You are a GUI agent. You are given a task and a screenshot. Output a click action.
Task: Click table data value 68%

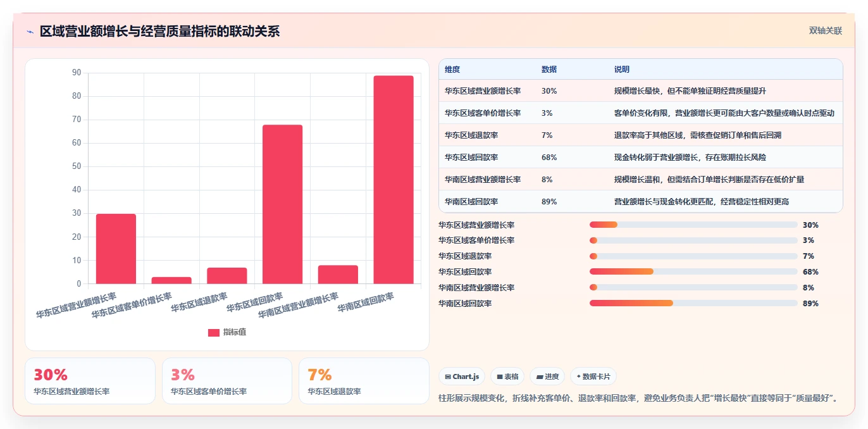549,158
